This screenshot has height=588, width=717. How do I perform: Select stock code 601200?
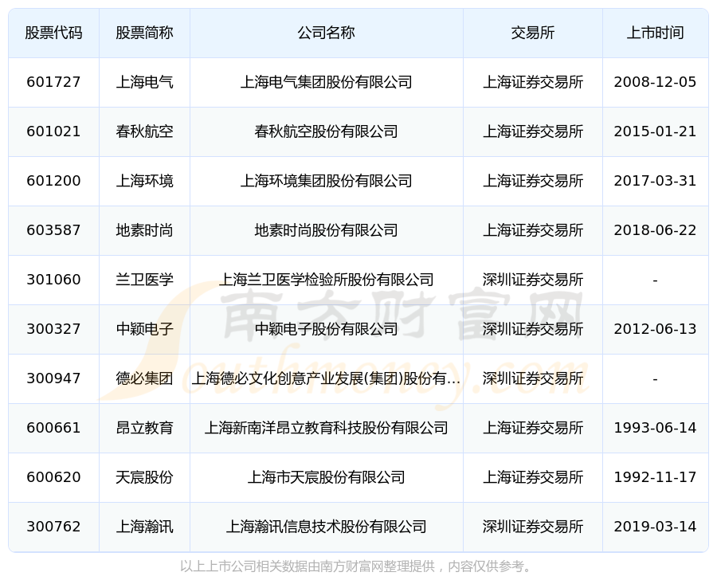point(53,181)
